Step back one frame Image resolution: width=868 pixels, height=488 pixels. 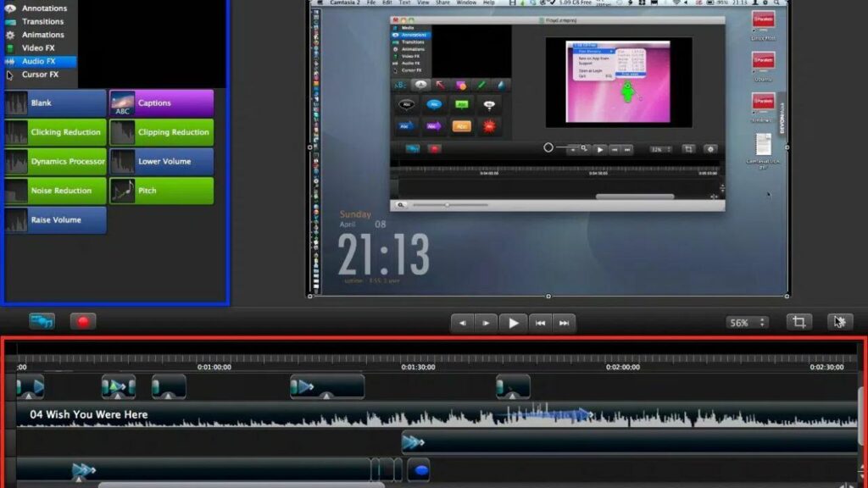(x=462, y=323)
